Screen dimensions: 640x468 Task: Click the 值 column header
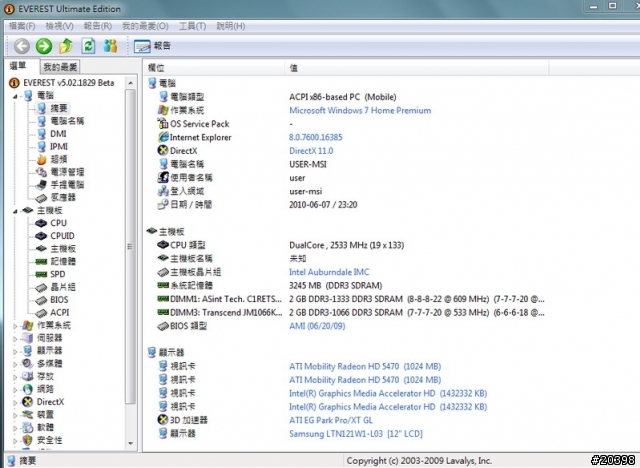(x=417, y=68)
